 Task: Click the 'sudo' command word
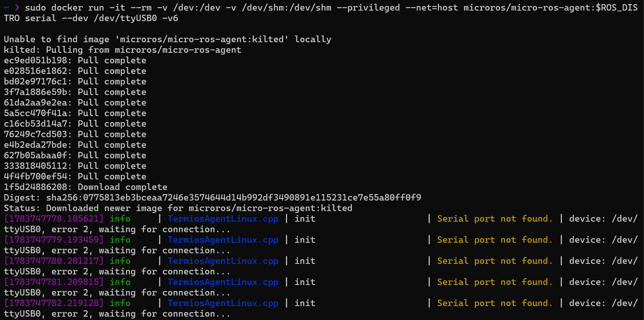35,8
